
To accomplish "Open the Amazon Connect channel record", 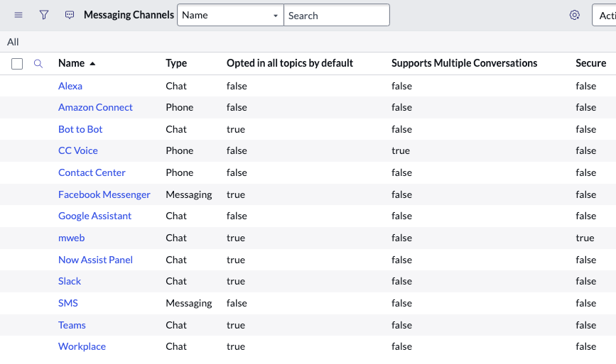I will coord(95,107).
